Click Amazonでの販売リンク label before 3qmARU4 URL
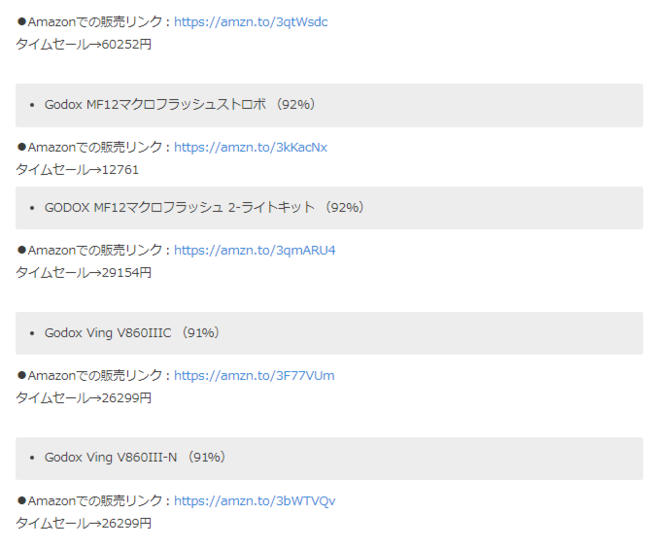The height and width of the screenshot is (548, 650). click(94, 250)
